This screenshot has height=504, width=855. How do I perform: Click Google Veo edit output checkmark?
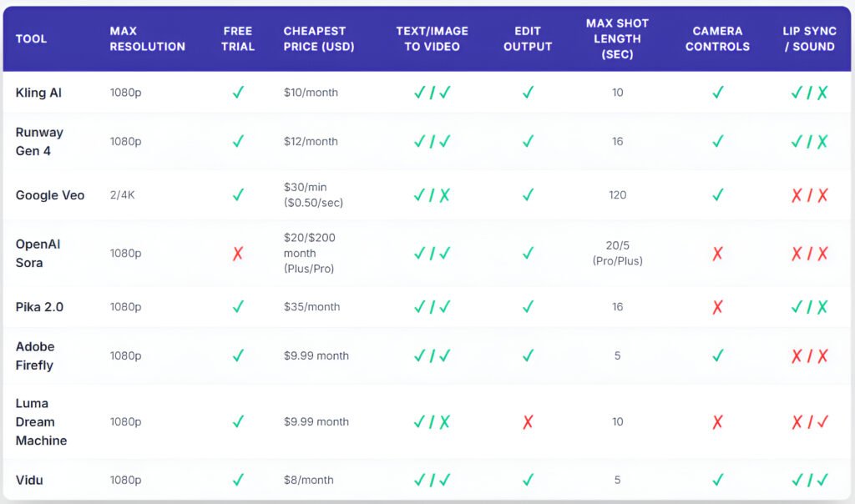click(x=528, y=195)
